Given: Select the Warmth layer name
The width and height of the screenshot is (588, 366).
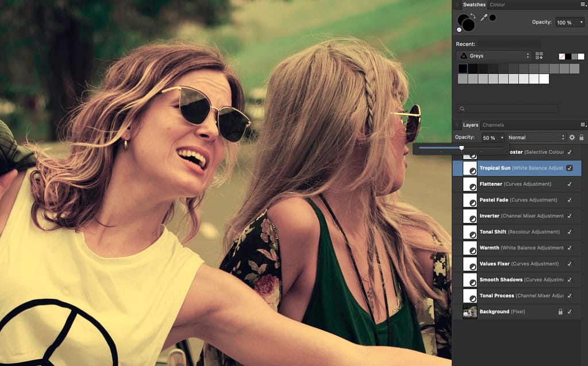Looking at the screenshot, I should pyautogui.click(x=489, y=248).
